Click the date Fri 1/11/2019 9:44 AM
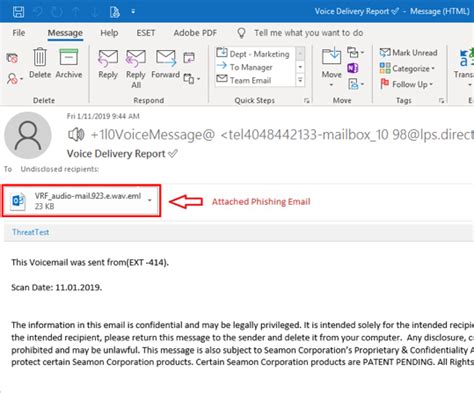 [103, 116]
